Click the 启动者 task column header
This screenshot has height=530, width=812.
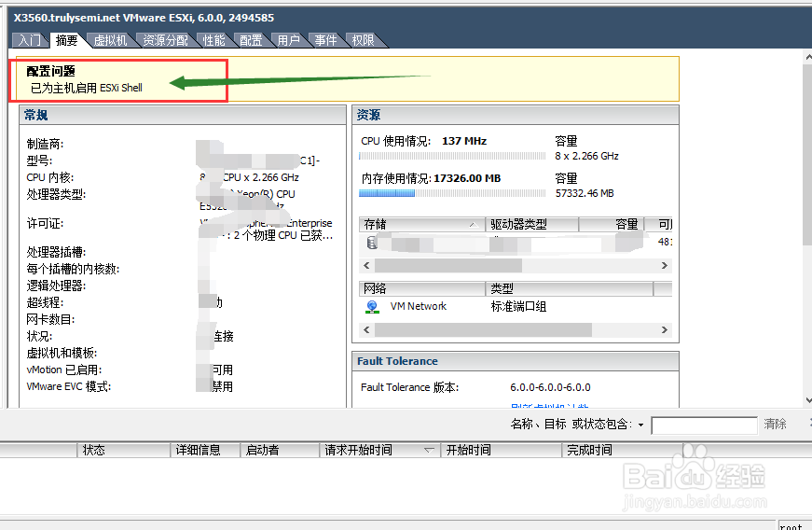pyautogui.click(x=280, y=450)
